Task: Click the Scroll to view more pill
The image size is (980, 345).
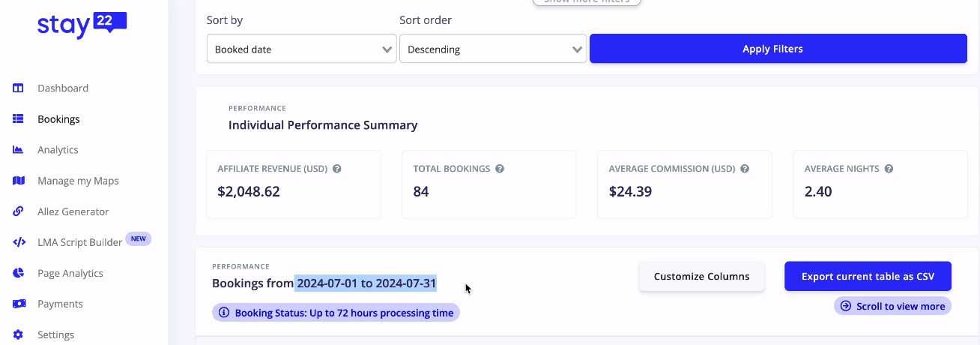Action: pyautogui.click(x=892, y=306)
